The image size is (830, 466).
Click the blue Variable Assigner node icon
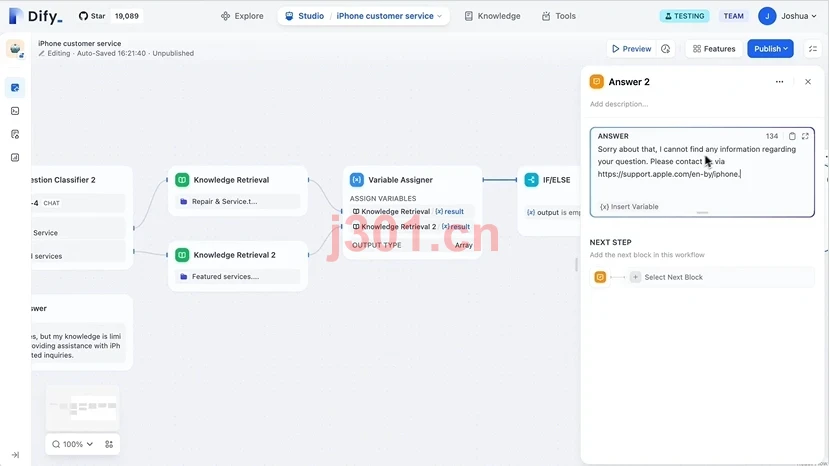[357, 180]
